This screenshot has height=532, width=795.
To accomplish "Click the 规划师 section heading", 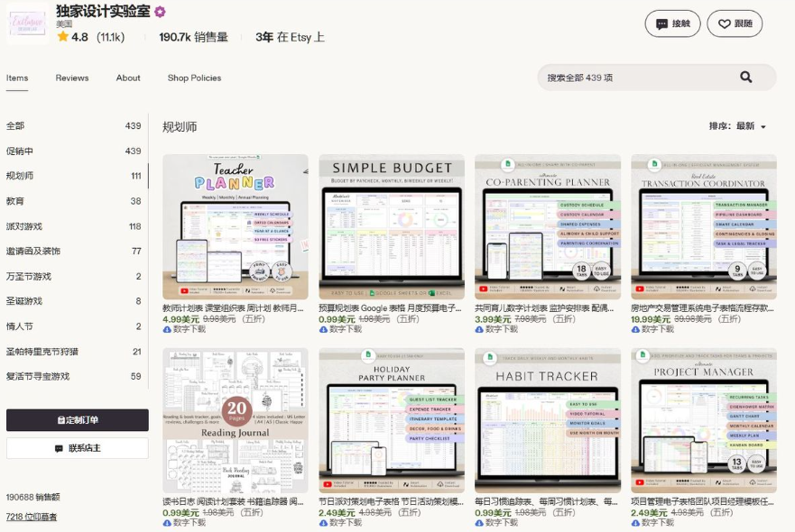I will (180, 126).
